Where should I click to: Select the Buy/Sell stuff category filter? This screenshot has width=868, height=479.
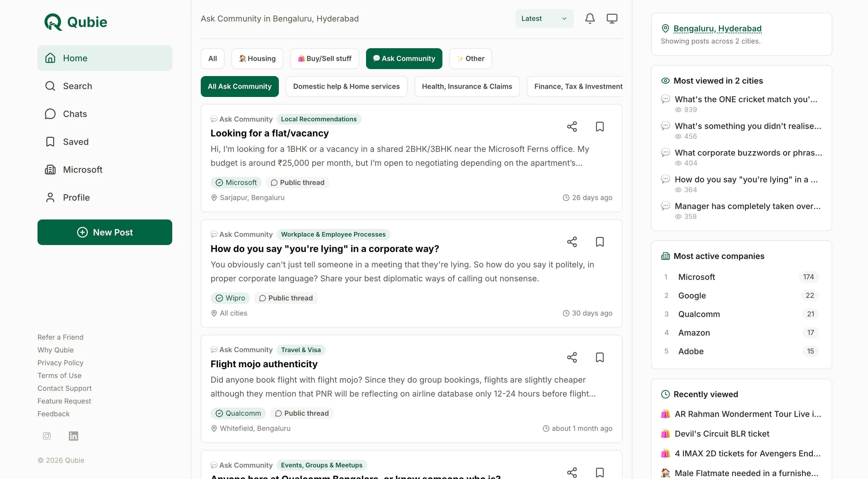click(x=324, y=59)
